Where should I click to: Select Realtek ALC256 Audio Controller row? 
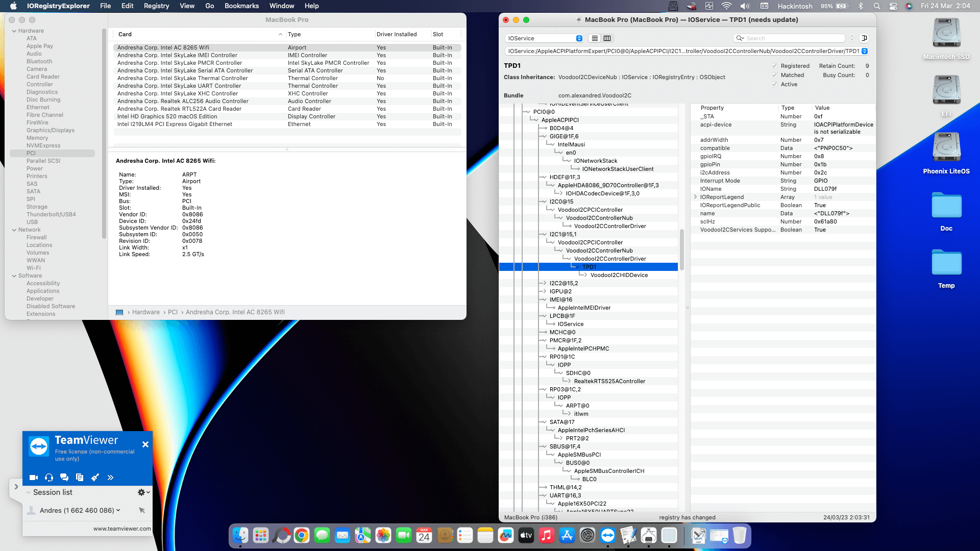point(287,101)
